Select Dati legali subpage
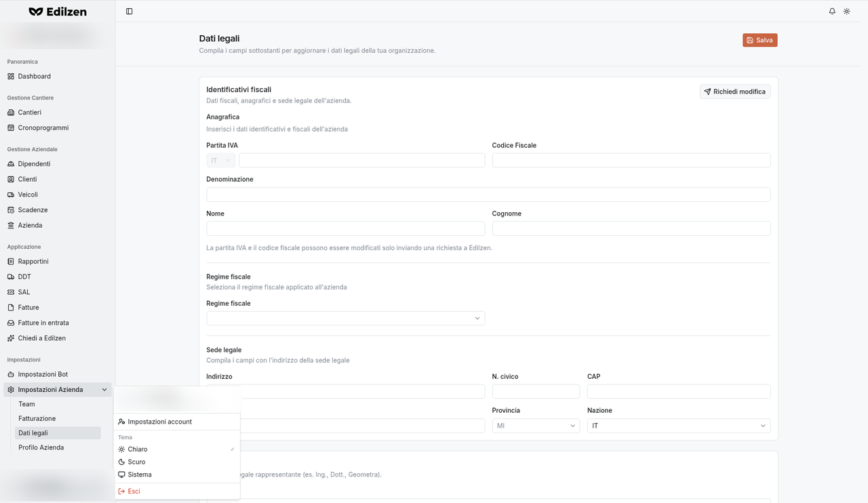Screen dimensions: 868x503 [x=58, y=433]
